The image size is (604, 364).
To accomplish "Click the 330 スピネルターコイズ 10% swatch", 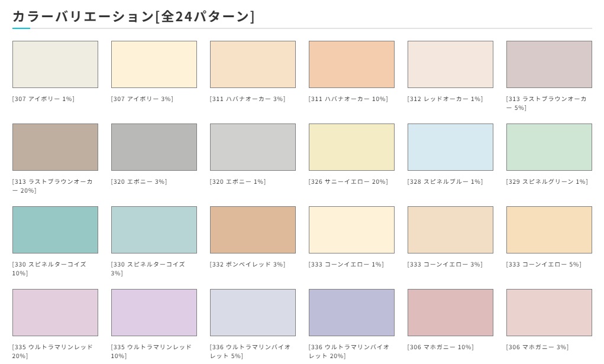I will pos(55,230).
